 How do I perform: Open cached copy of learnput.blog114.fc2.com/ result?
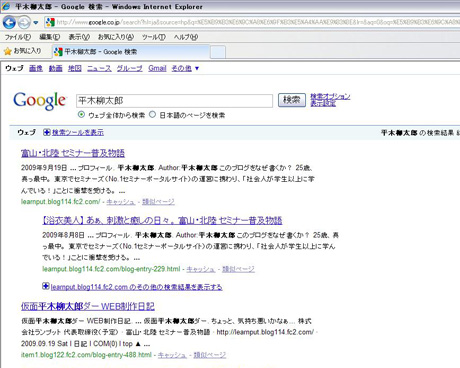[121, 202]
